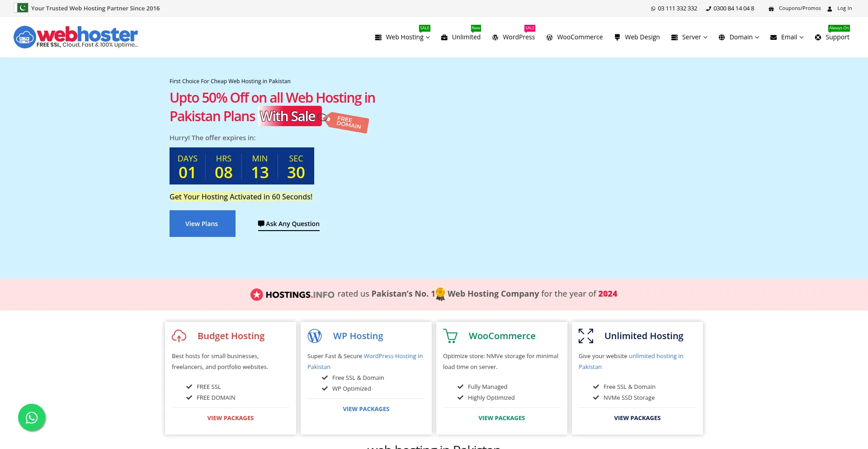This screenshot has width=868, height=449.
Task: Expand the Email dropdown menu
Action: 787,37
